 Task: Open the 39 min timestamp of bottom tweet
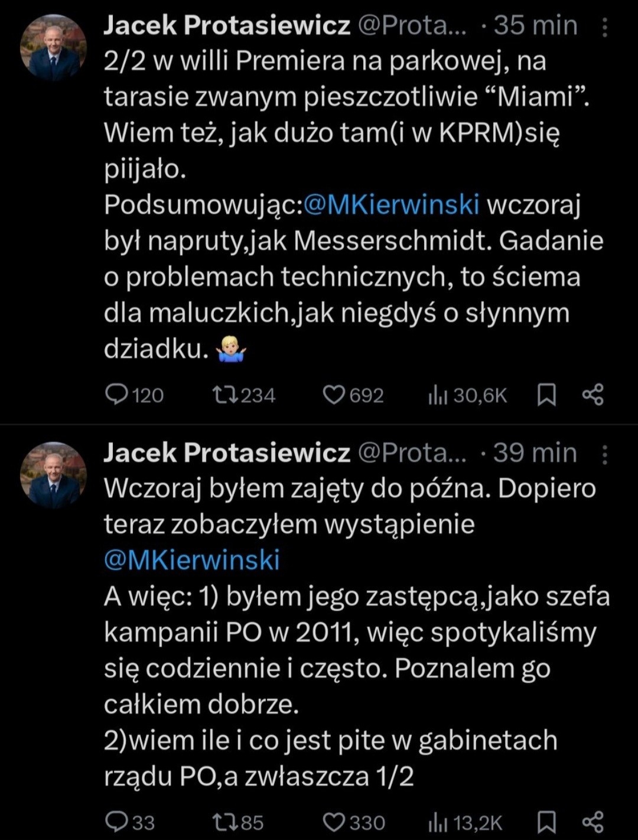[535, 453]
